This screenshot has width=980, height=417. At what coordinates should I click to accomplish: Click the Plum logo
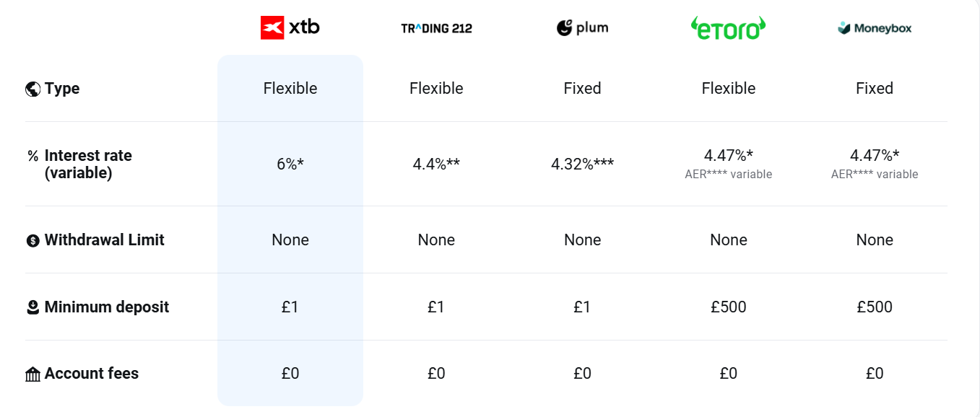[582, 28]
